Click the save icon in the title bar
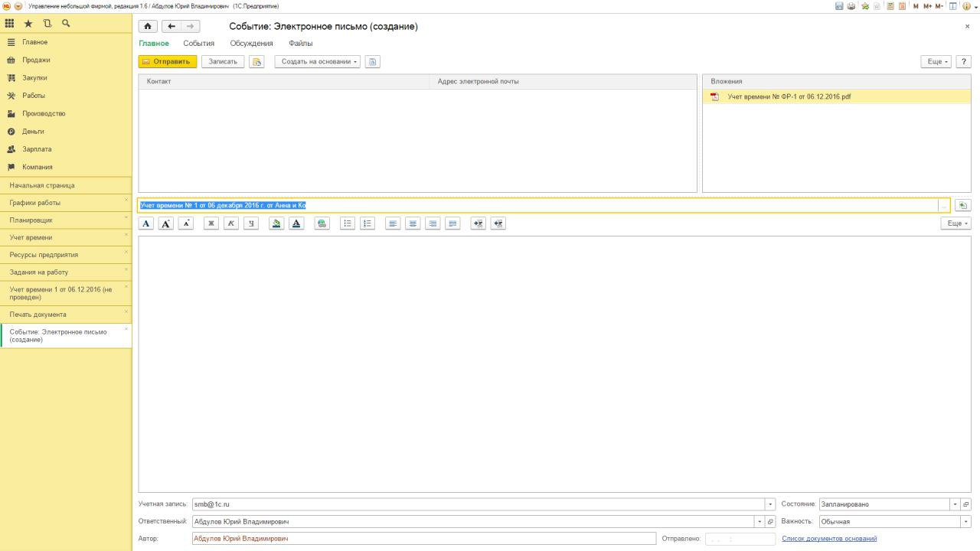This screenshot has height=551, width=980. [x=840, y=6]
